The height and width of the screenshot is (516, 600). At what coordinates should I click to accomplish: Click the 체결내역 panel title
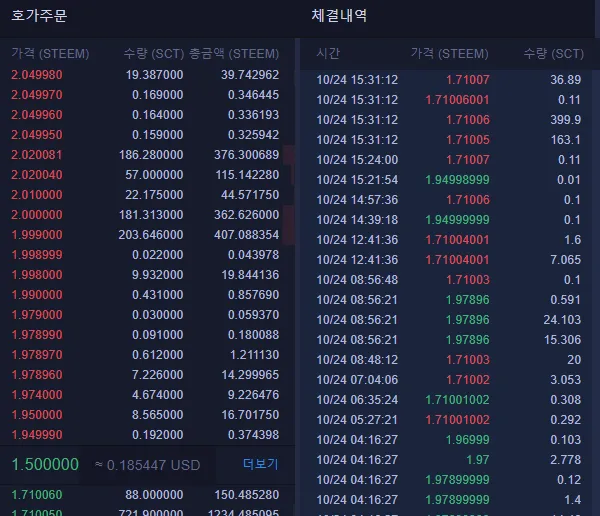tap(339, 16)
